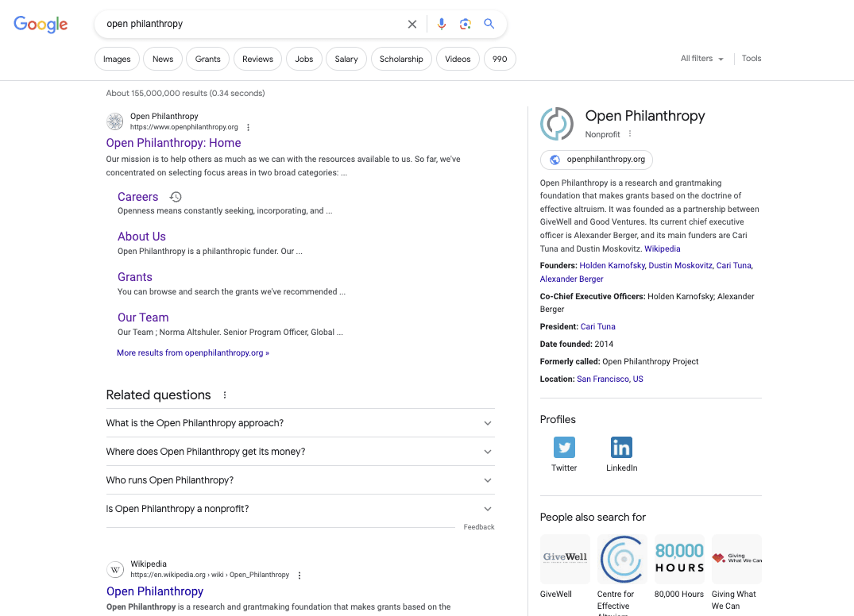Click Alexander Berger founder link
The height and width of the screenshot is (616, 854).
click(x=571, y=279)
